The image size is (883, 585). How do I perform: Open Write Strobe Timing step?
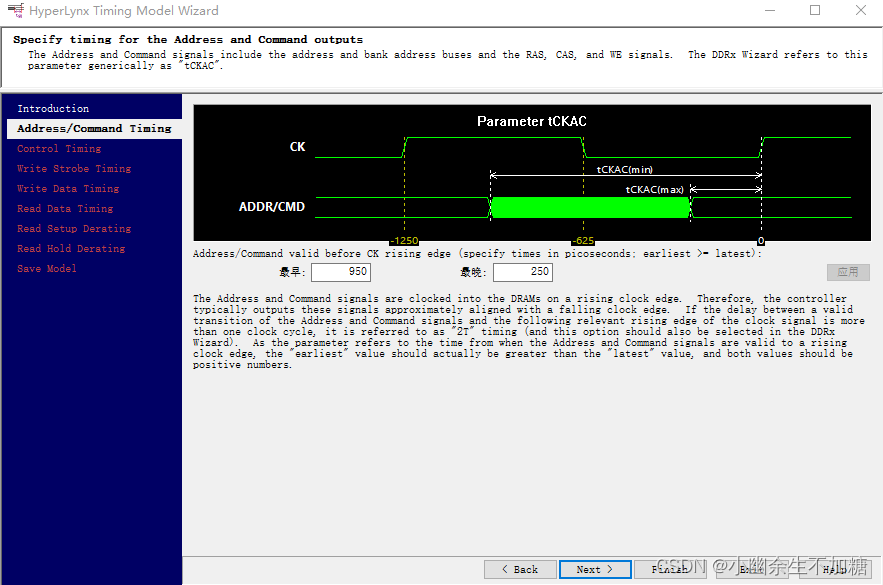coord(74,168)
